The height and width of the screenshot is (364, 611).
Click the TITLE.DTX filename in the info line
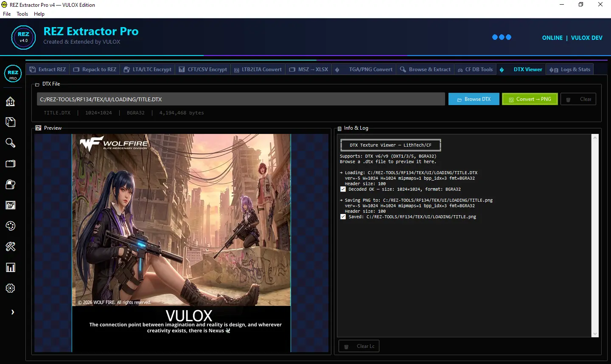coord(57,113)
